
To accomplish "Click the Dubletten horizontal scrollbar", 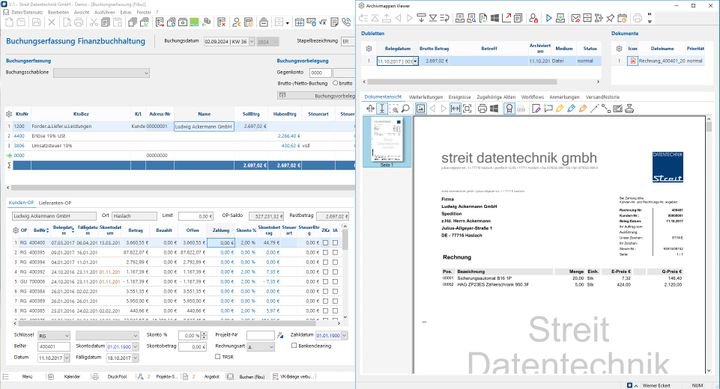I will tap(462, 82).
